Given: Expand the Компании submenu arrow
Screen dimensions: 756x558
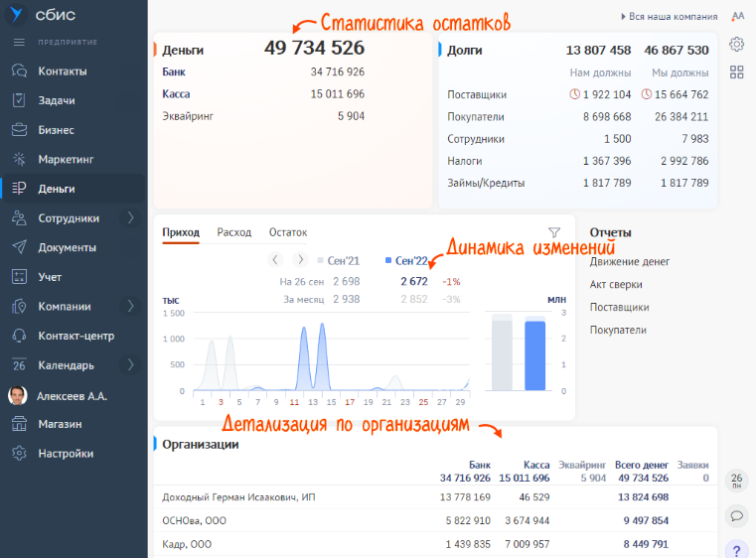Looking at the screenshot, I should [131, 306].
